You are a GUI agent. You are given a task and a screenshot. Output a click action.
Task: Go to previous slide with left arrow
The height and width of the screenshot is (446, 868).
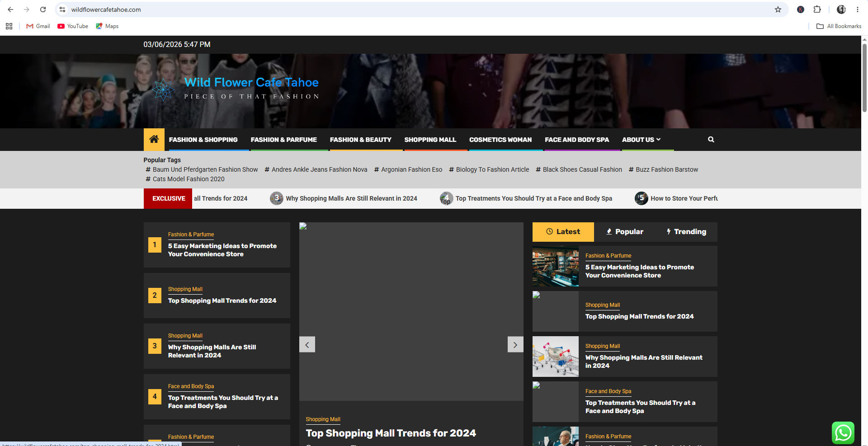[x=307, y=345]
